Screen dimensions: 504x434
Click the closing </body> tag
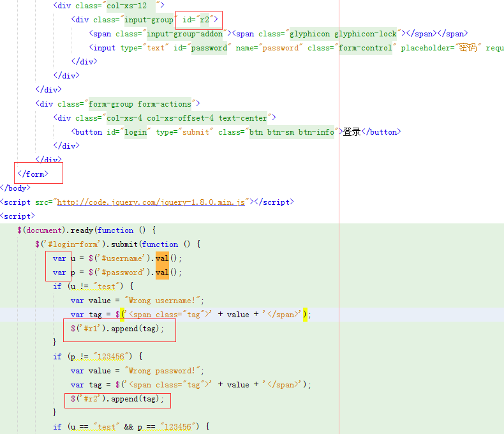15,188
